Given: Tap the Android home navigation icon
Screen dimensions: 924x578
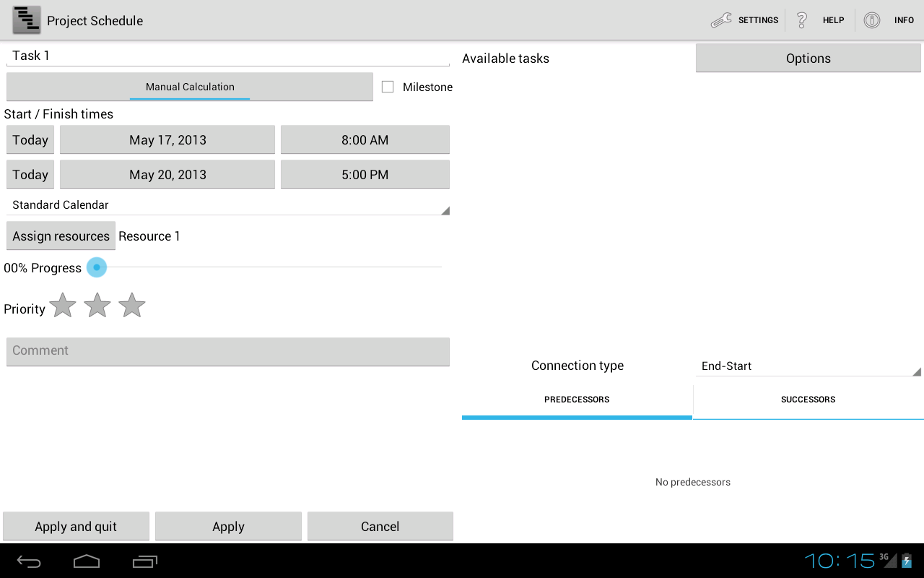Looking at the screenshot, I should (87, 561).
